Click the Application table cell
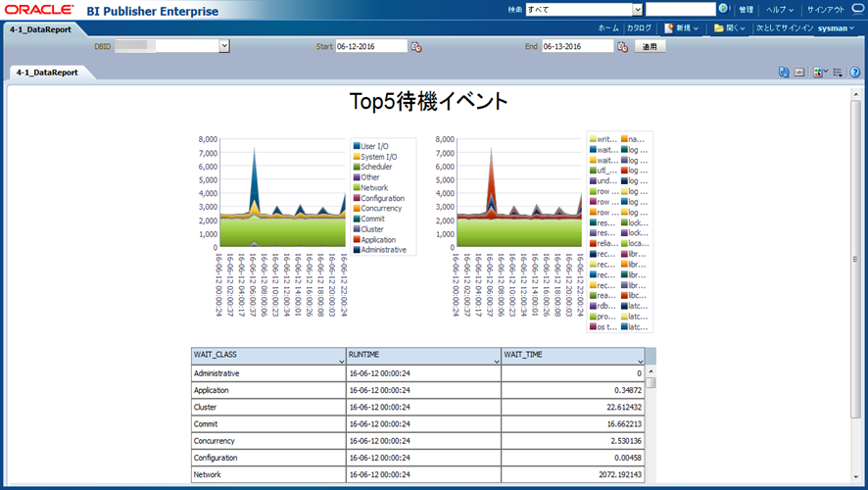 click(268, 390)
